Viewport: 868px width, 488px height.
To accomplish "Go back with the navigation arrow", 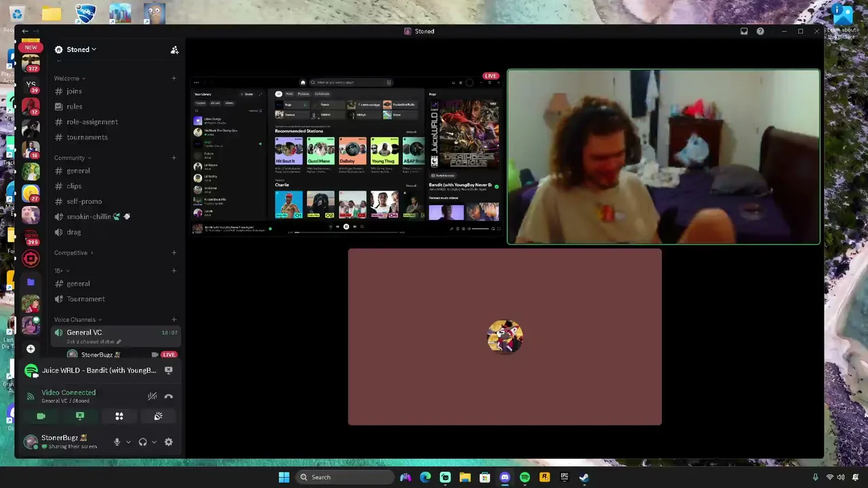I will (x=25, y=31).
